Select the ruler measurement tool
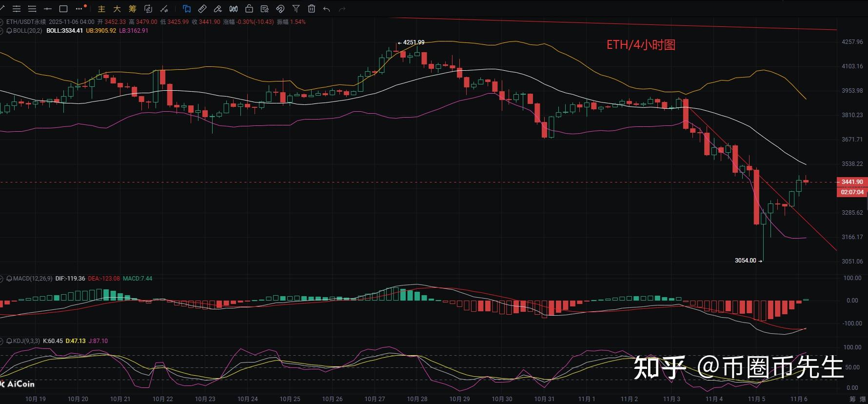The height and width of the screenshot is (404, 868). [x=202, y=9]
